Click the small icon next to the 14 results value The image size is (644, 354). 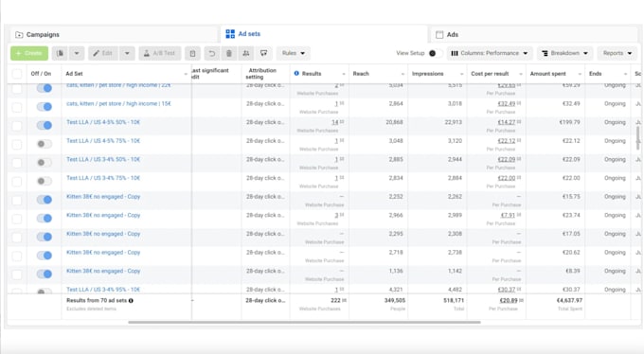(342, 122)
